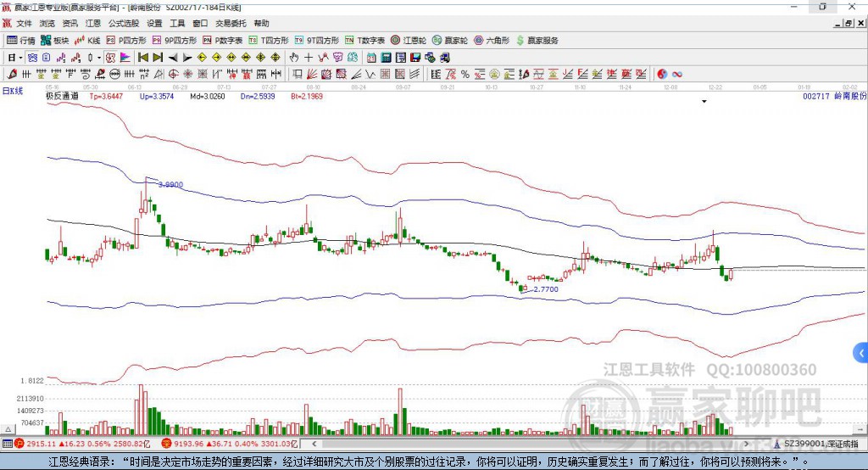Open the T四方形 tool
The width and height of the screenshot is (868, 470).
pos(269,41)
